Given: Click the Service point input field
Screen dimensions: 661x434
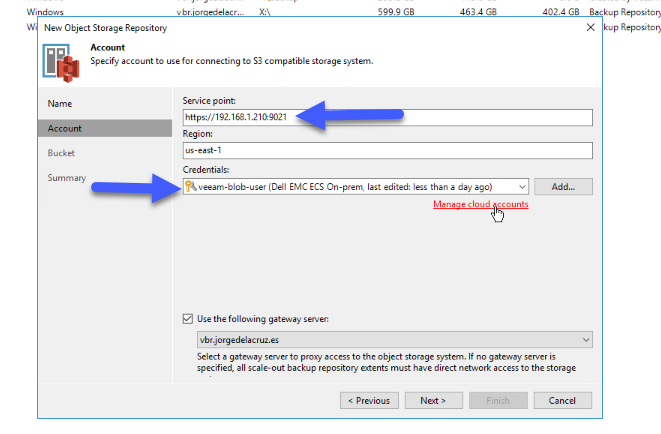Looking at the screenshot, I should [387, 117].
